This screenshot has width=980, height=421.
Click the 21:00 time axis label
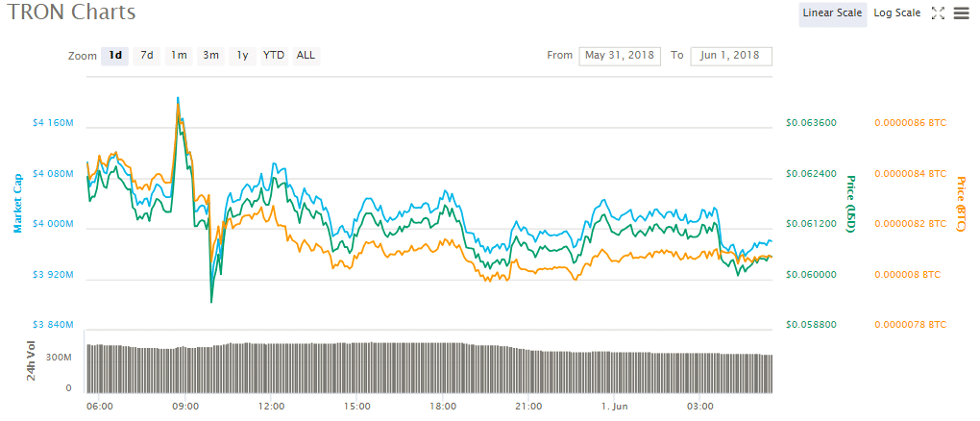(528, 406)
